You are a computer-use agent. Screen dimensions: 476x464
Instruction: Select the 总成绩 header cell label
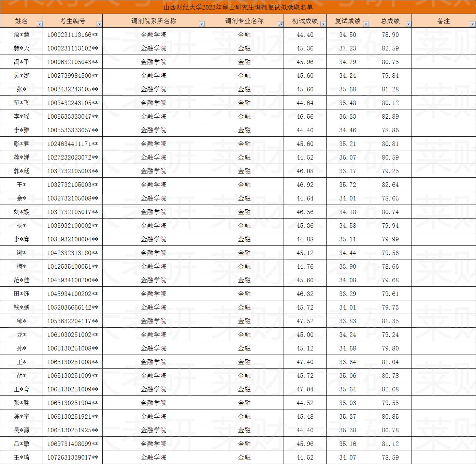point(390,21)
